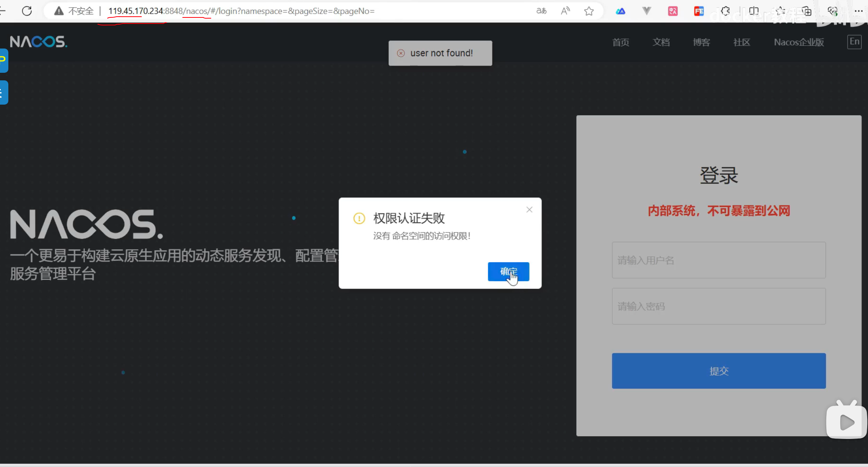This screenshot has height=467, width=868.
Task: Open the browser extensions puzzle icon
Action: pos(725,11)
